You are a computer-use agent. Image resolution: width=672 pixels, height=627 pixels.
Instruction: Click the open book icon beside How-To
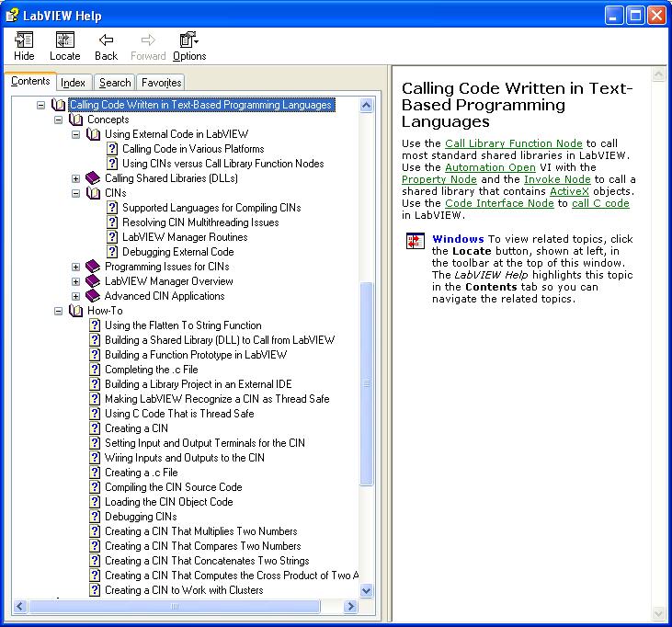tap(75, 311)
